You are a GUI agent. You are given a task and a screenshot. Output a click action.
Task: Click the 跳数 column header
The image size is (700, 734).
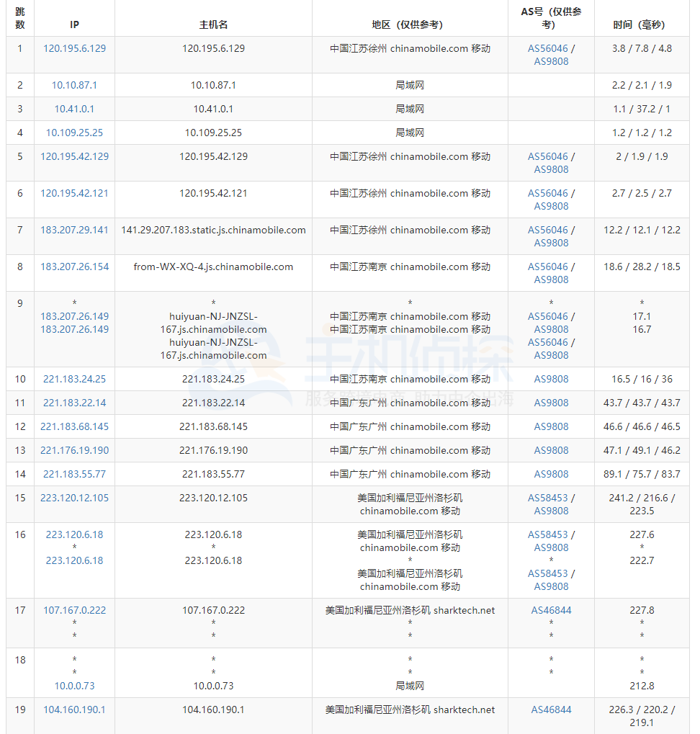pyautogui.click(x=20, y=18)
